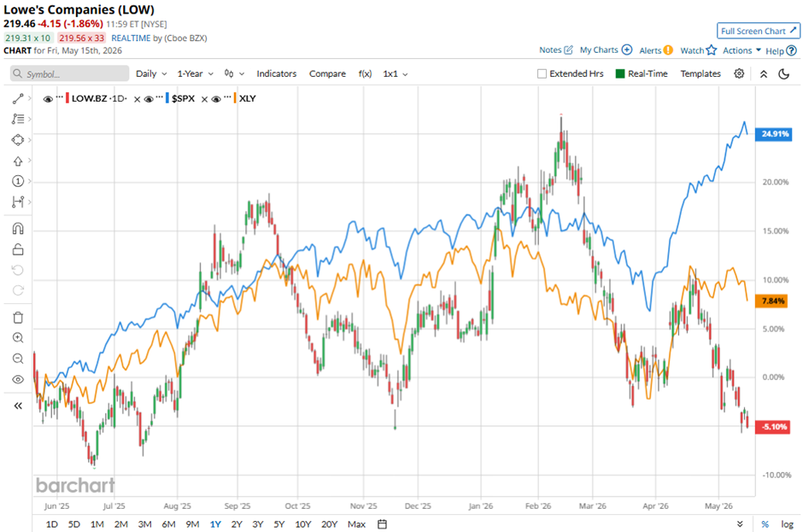The width and height of the screenshot is (803, 532).
Task: Open the Full Screen Chart
Action: tap(759, 31)
